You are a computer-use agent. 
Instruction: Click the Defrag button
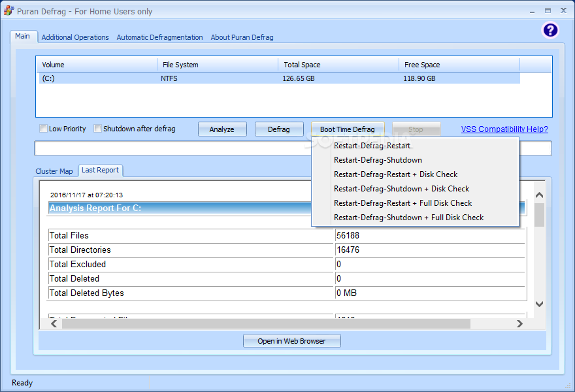[x=279, y=129]
